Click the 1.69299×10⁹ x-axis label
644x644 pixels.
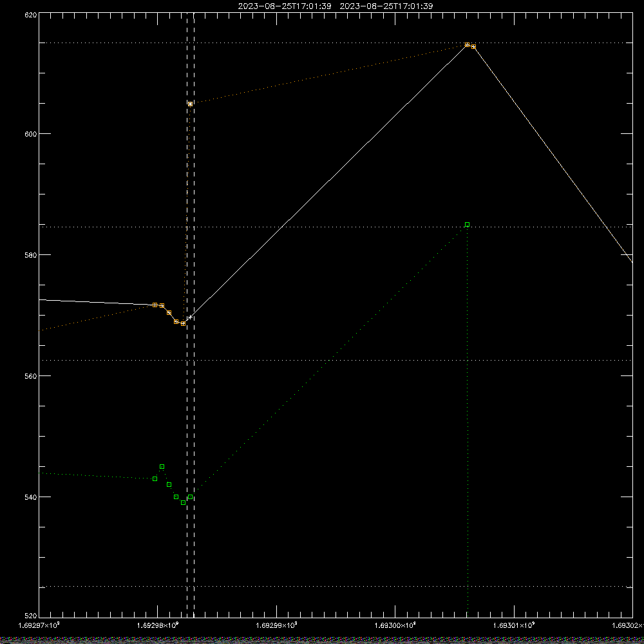pos(276,625)
